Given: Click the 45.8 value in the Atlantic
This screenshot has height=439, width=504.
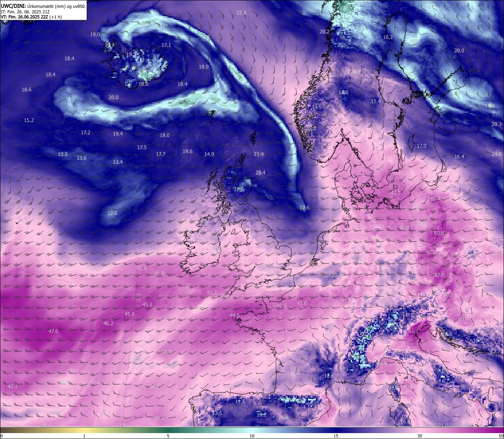Looking at the screenshot, I should point(130,314).
